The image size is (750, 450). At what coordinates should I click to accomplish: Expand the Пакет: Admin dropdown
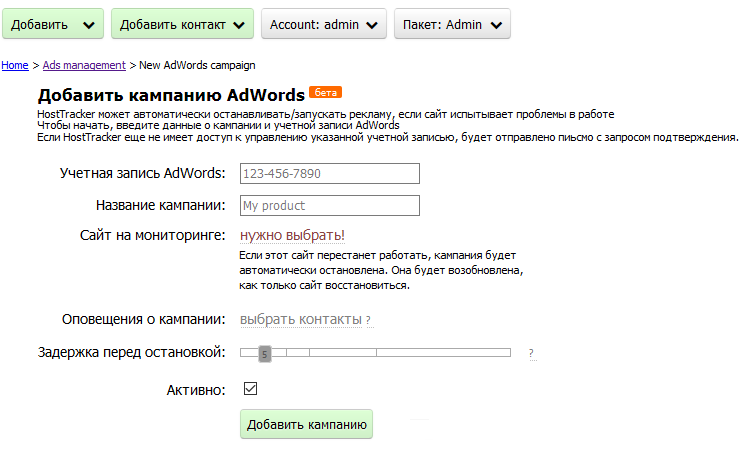(x=452, y=25)
